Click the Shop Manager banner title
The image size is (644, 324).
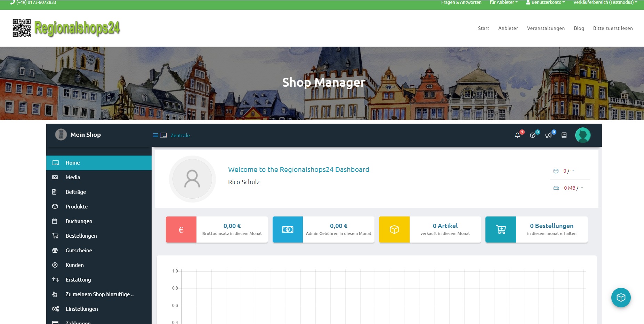coord(324,82)
